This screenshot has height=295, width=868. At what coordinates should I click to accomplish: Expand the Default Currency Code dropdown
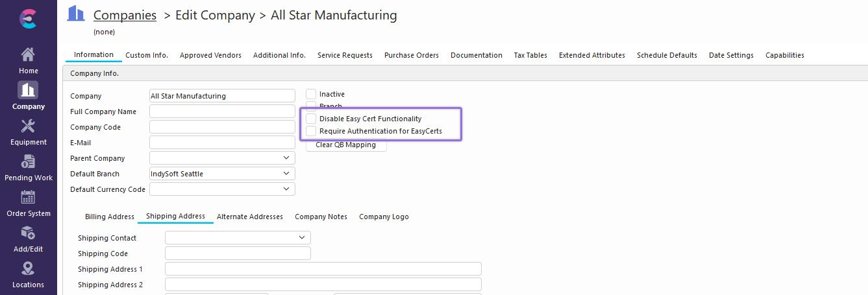[286, 189]
